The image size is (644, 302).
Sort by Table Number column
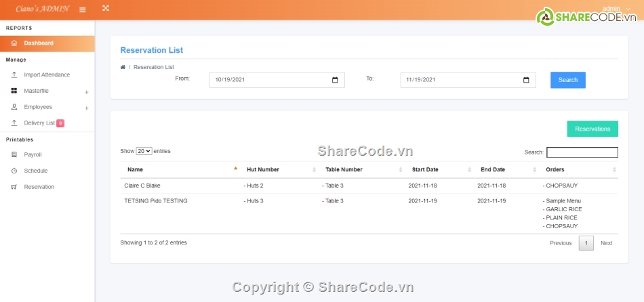click(x=361, y=169)
